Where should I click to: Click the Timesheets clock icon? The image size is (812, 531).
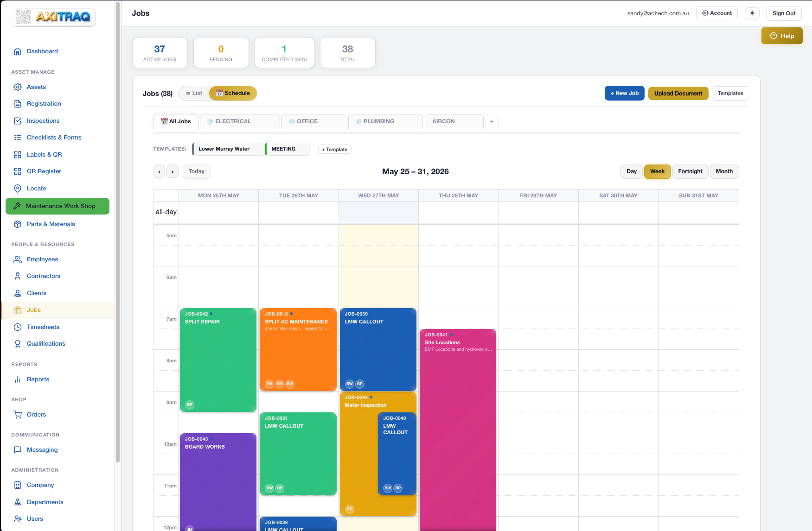[x=18, y=327]
